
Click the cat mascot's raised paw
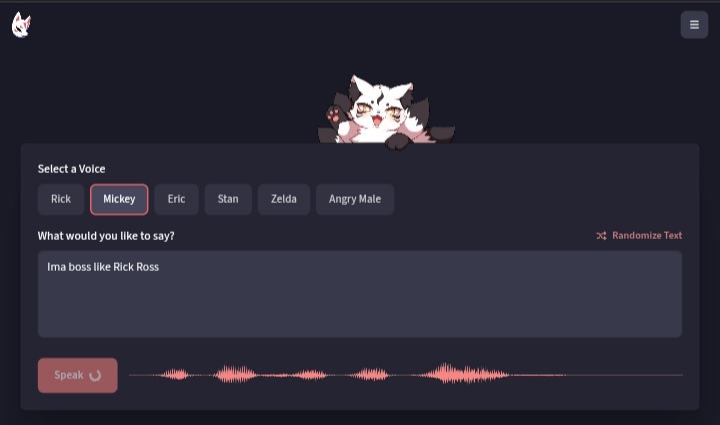(x=334, y=114)
